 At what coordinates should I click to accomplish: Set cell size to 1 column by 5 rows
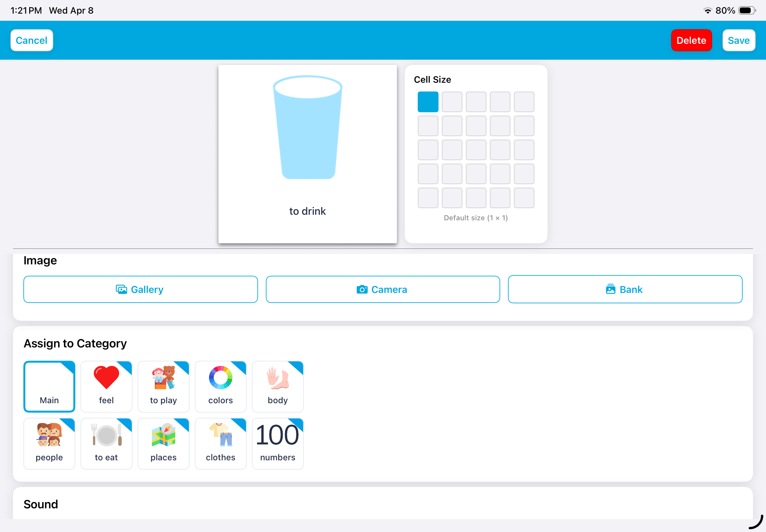(428, 198)
